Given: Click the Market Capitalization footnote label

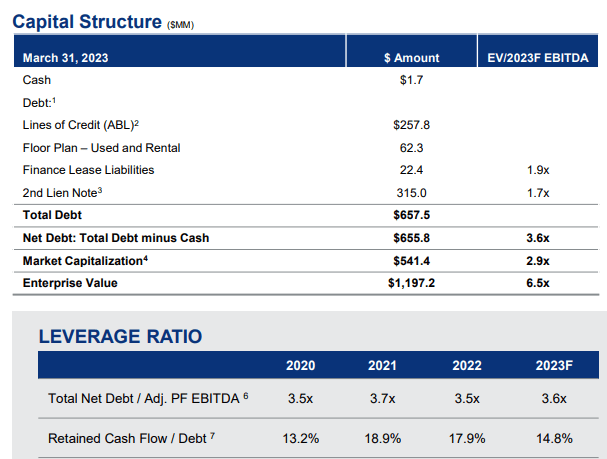Looking at the screenshot, I should 85,261.
